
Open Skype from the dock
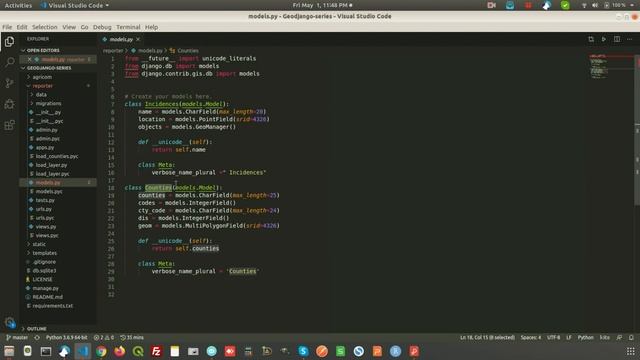point(303,351)
